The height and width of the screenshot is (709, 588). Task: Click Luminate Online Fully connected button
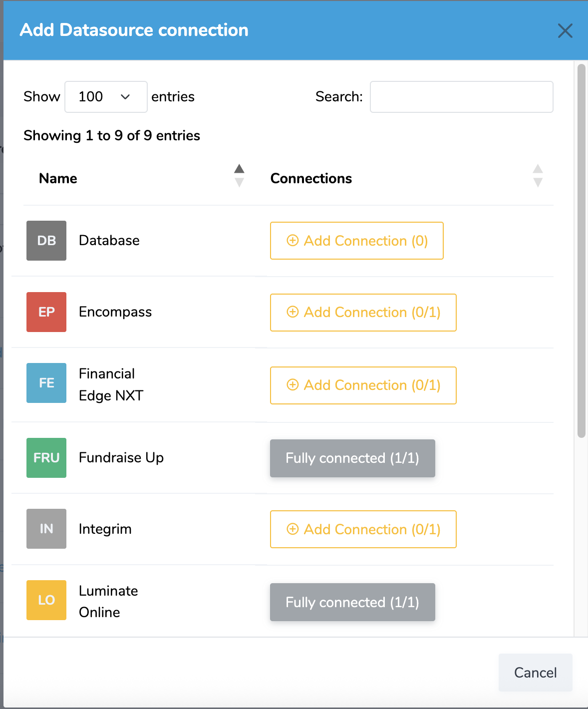pos(352,602)
